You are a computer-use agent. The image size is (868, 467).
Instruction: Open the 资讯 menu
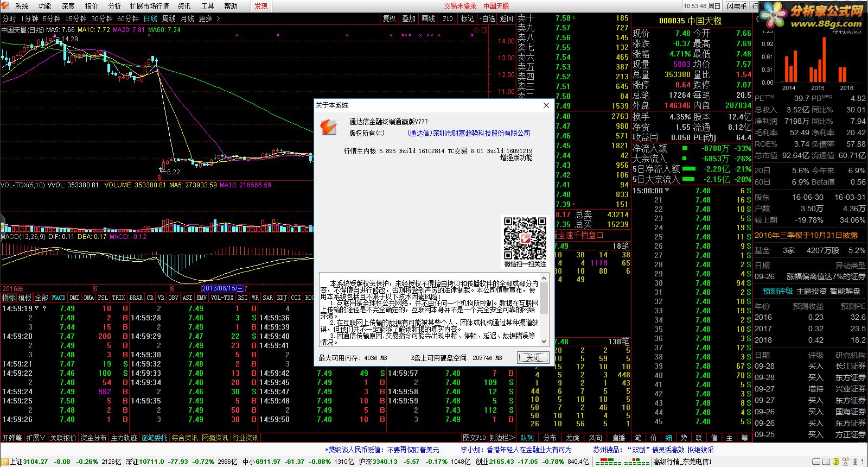[184, 6]
